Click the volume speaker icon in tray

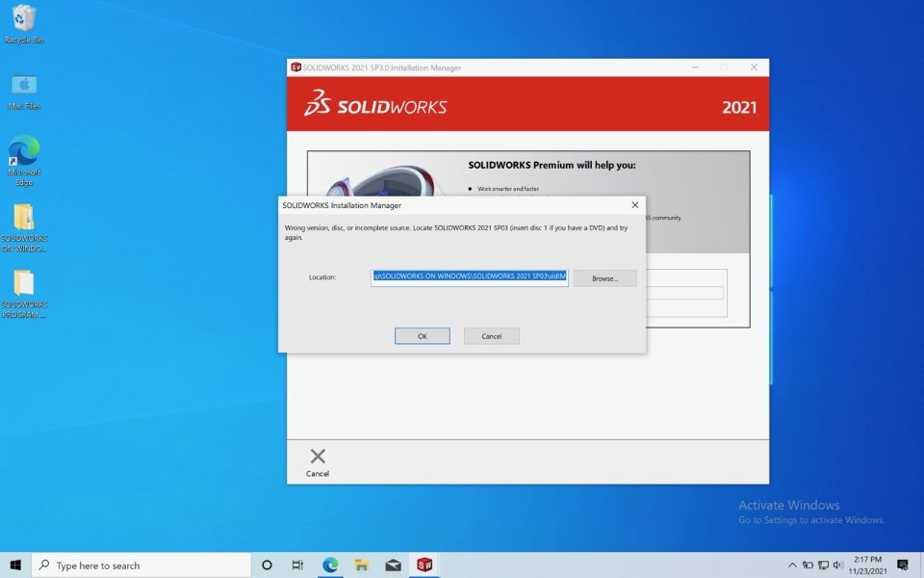tap(838, 565)
